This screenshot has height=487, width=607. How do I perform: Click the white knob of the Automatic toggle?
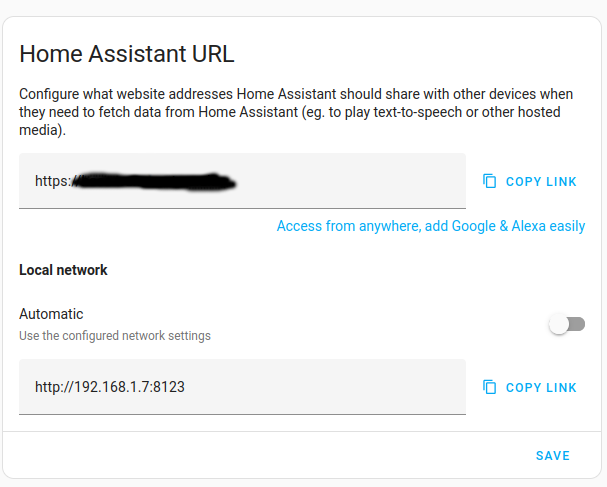559,324
